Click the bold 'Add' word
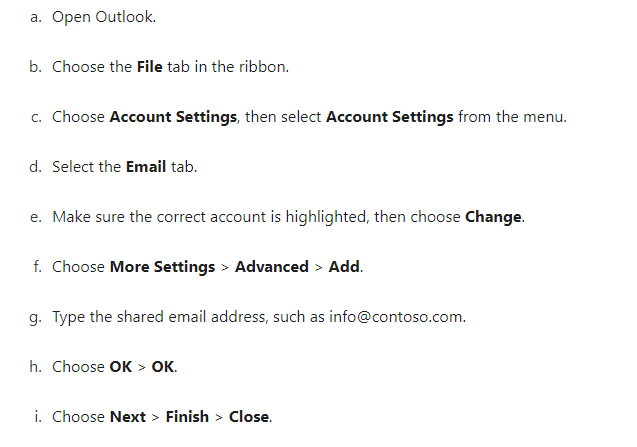 (344, 267)
